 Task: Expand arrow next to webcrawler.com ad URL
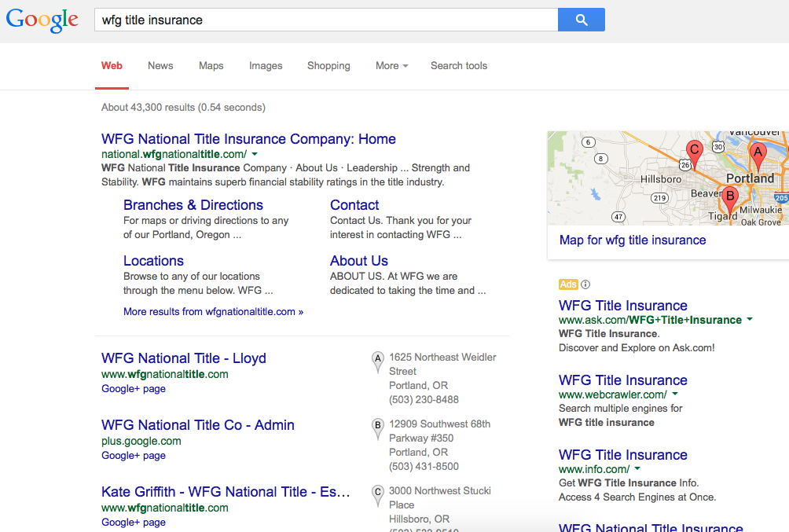pos(675,394)
